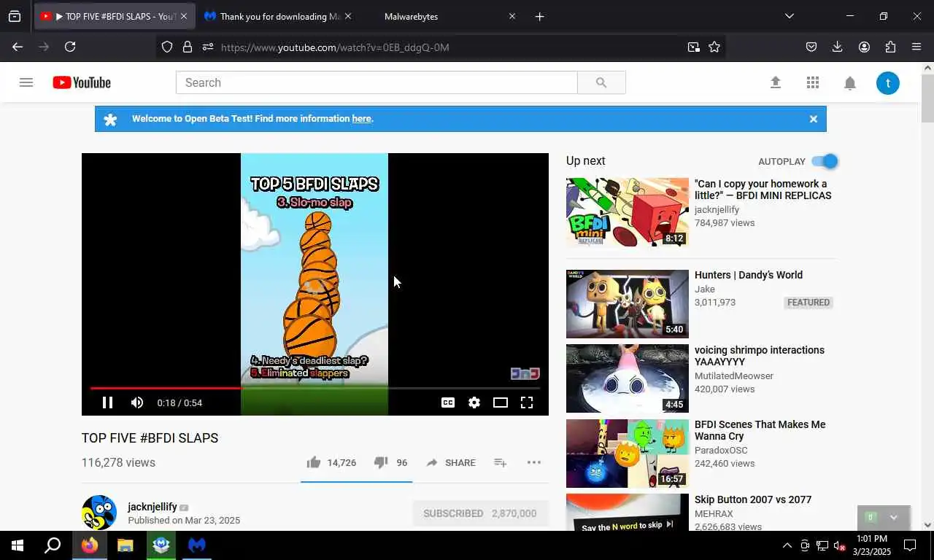Click the page vertical scrollbar thumb

927,99
